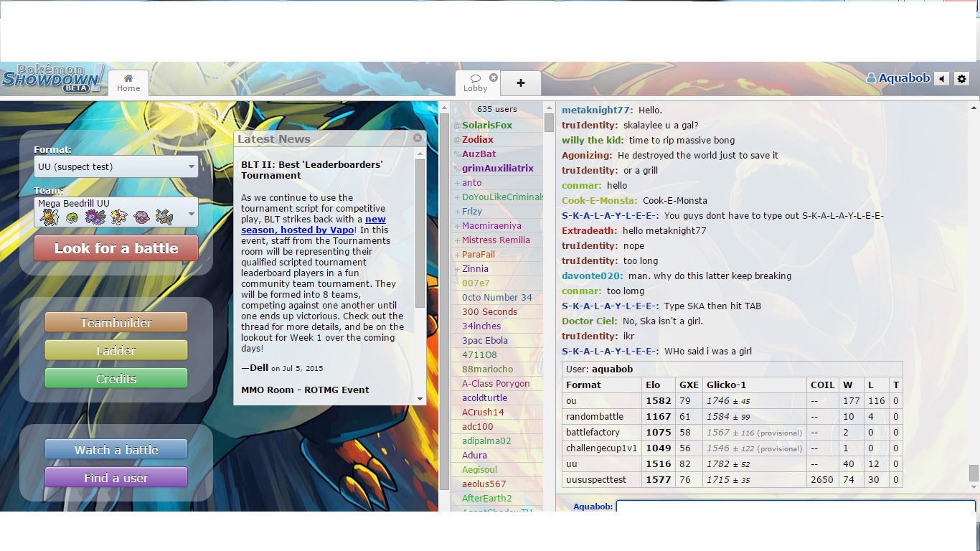Open the Format dropdown UU (suspect test)
980x551 pixels.
116,166
